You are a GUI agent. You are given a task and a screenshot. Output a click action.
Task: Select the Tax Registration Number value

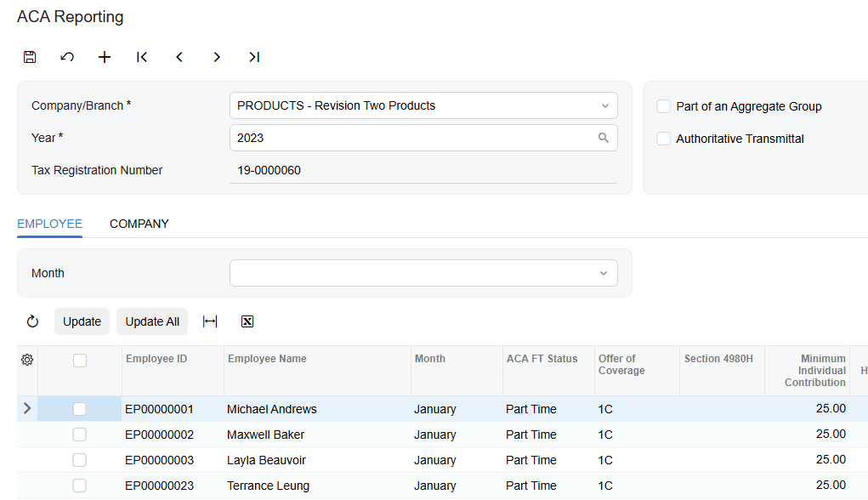tap(269, 171)
